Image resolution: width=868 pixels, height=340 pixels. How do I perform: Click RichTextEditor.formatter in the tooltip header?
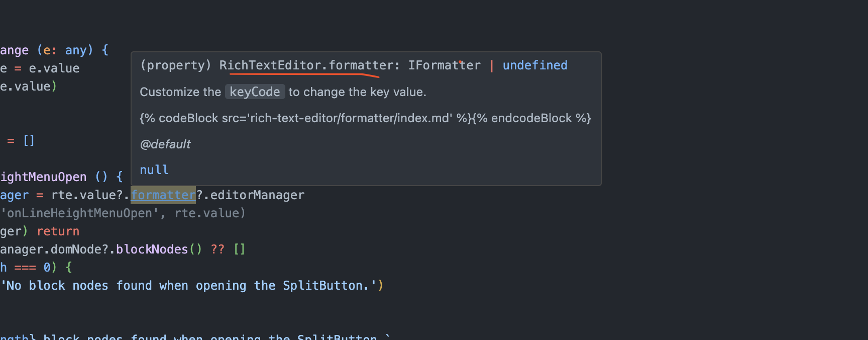(x=306, y=65)
